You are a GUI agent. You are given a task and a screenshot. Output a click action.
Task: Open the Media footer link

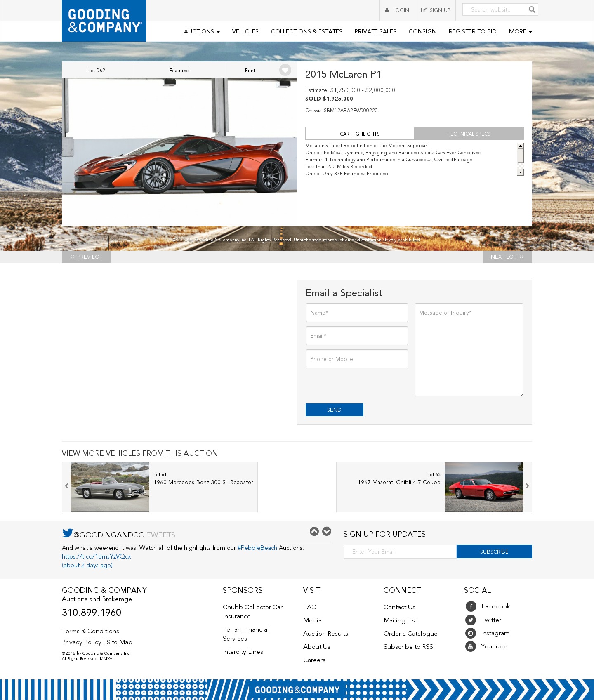(312, 620)
